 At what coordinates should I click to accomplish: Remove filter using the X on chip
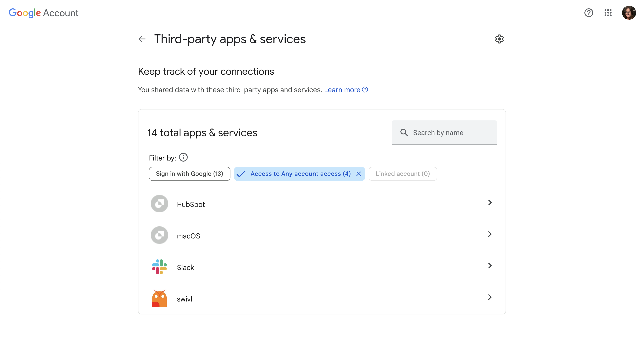(x=359, y=174)
